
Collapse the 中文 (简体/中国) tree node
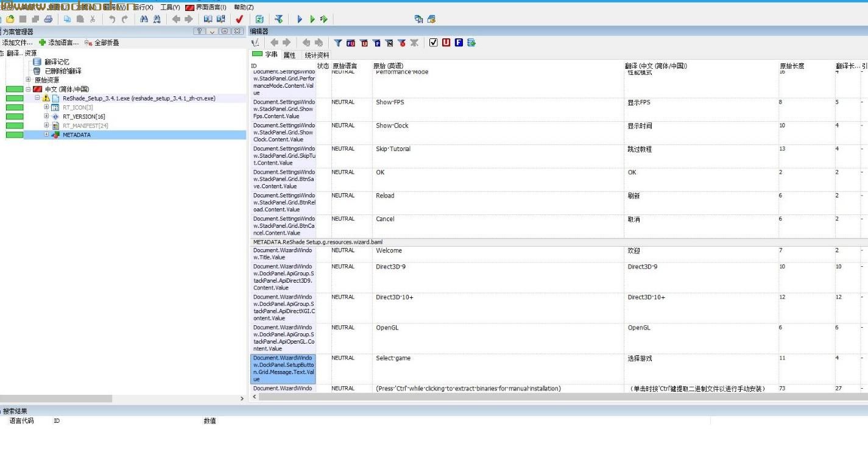(28, 89)
